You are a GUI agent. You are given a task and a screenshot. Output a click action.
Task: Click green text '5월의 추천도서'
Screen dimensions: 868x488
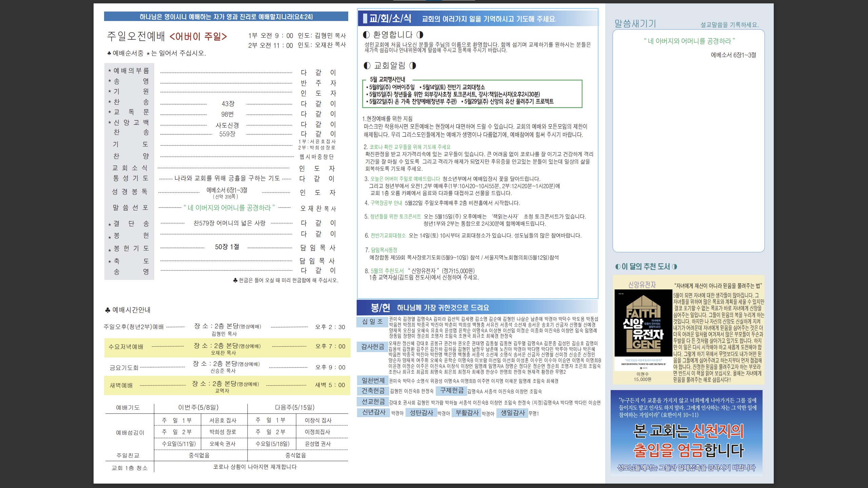[387, 271]
